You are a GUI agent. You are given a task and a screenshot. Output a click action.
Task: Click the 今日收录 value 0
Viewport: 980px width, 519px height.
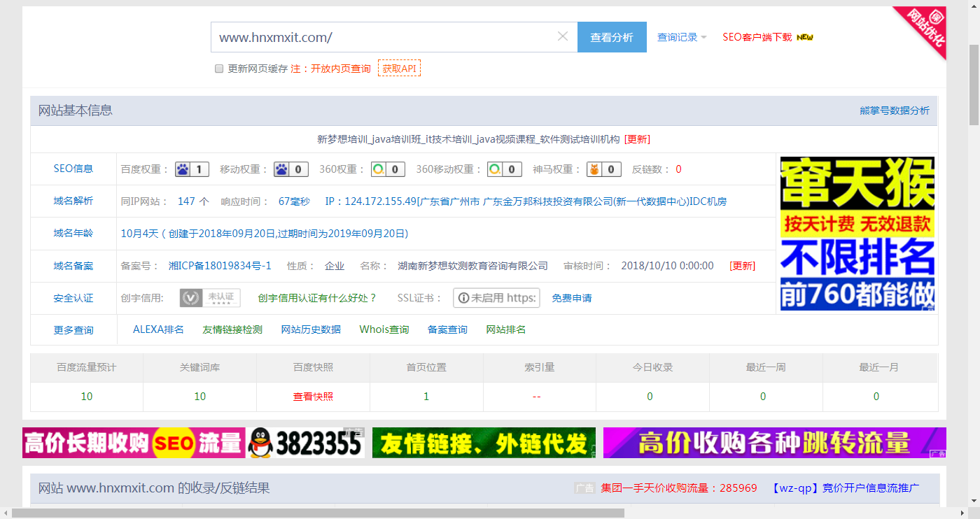650,397
